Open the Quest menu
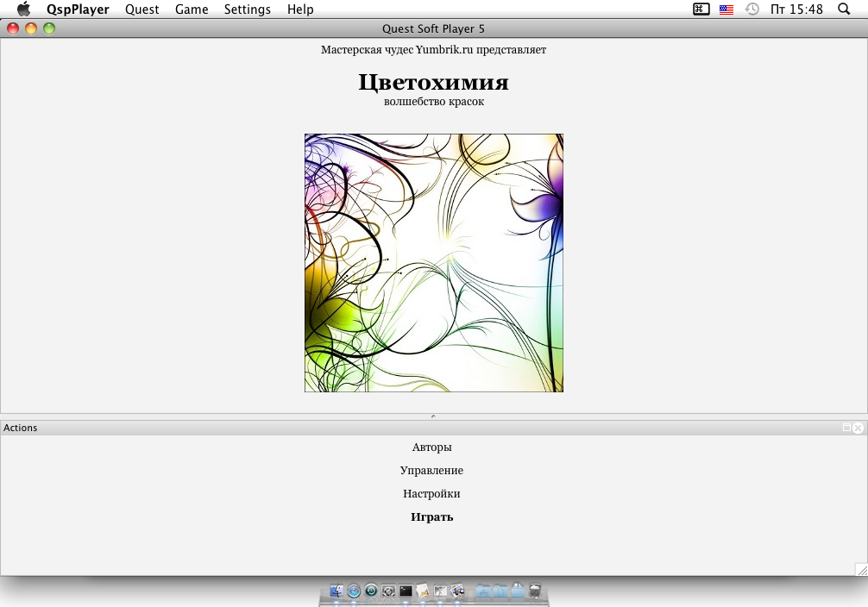 tap(142, 9)
